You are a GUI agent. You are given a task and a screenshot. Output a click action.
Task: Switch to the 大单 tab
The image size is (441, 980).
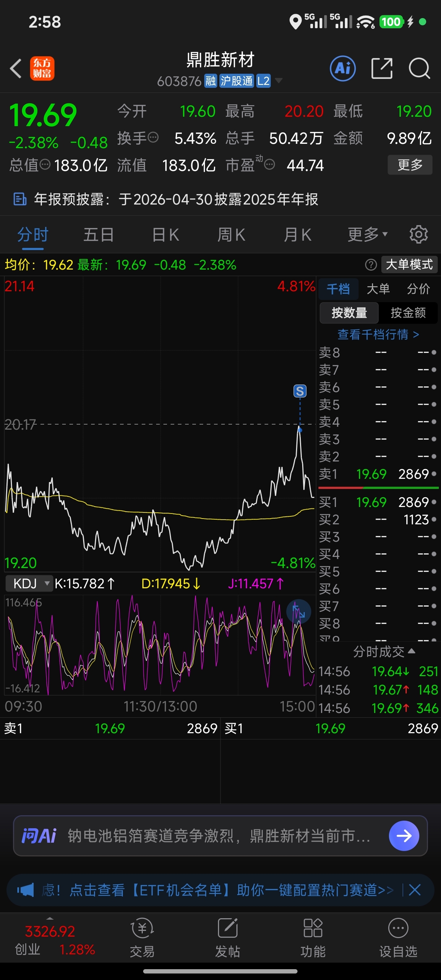[x=378, y=289]
